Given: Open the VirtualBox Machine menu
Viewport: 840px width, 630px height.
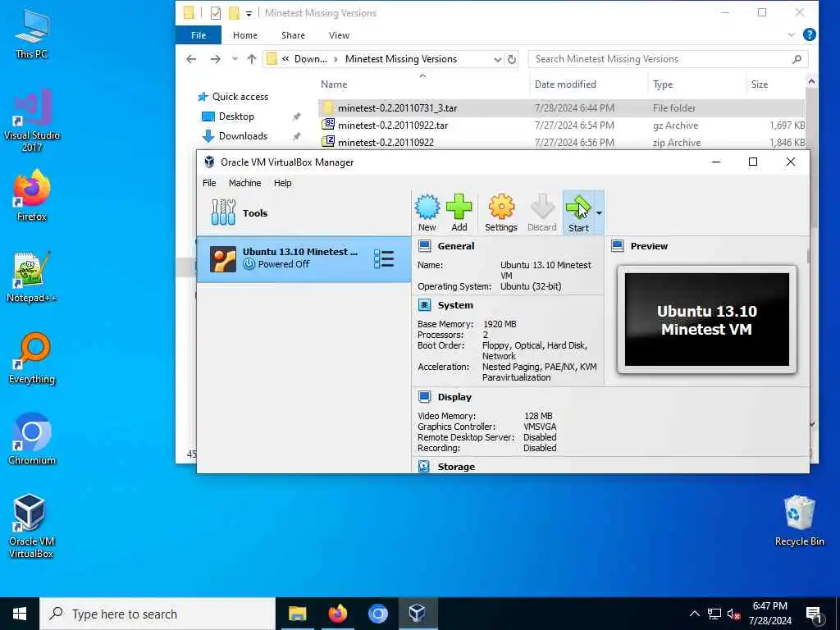Looking at the screenshot, I should tap(244, 183).
